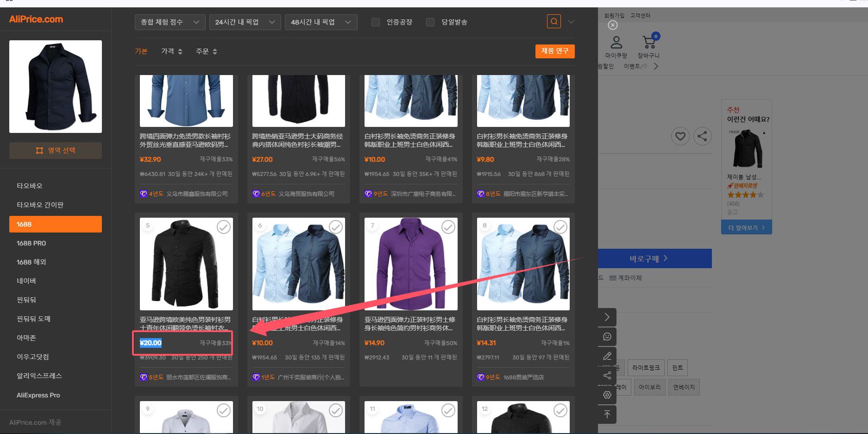
Task: Click the seller badge icon for 4년도 supplier
Action: (x=144, y=194)
